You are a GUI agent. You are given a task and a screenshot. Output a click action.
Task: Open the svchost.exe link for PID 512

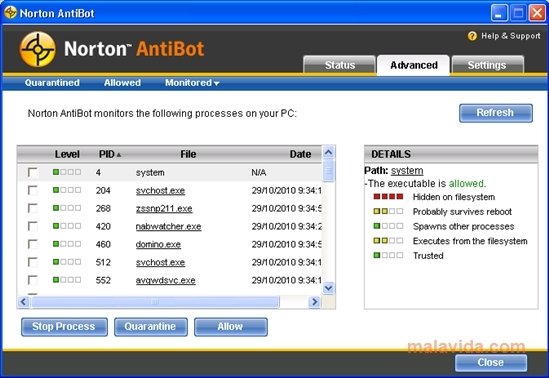tap(160, 262)
